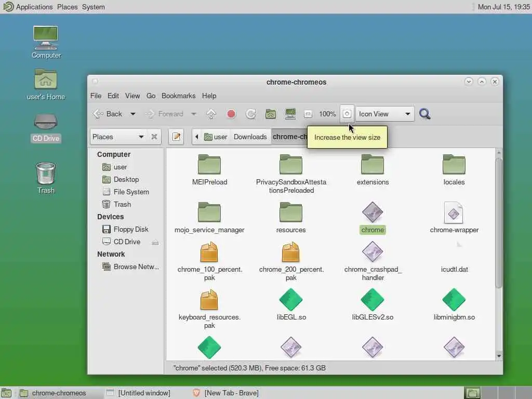Open CD Drive in sidebar

tap(127, 242)
